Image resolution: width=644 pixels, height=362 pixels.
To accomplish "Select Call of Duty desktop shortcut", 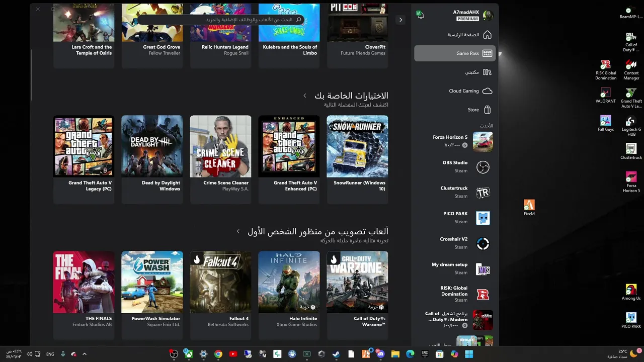I will pos(631,42).
